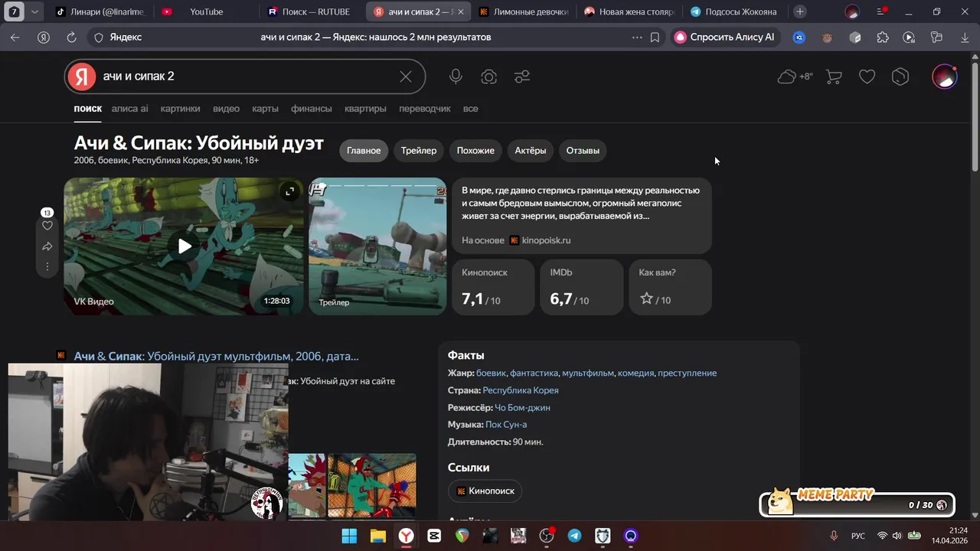Select the картинки search category
This screenshot has width=980, height=551.
click(180, 109)
